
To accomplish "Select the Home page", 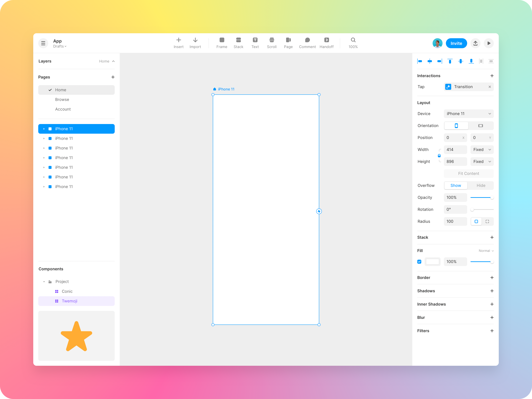I will coord(76,90).
